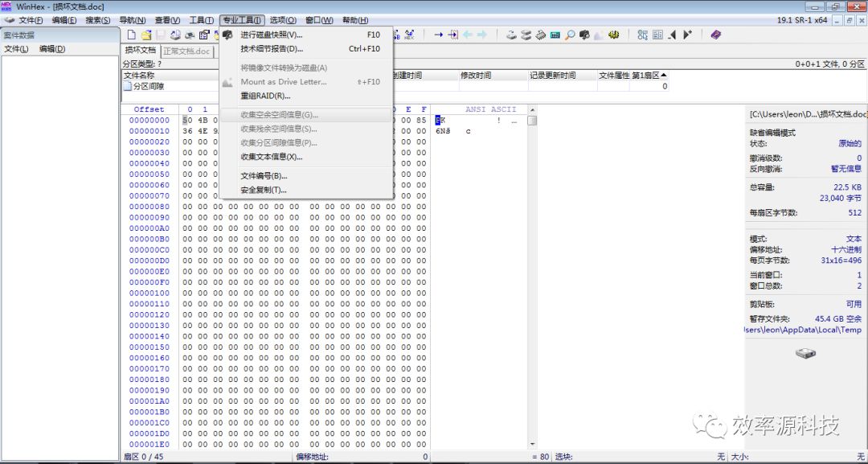Click the hex view scroll down arrow
The width and height of the screenshot is (868, 464).
[x=532, y=445]
